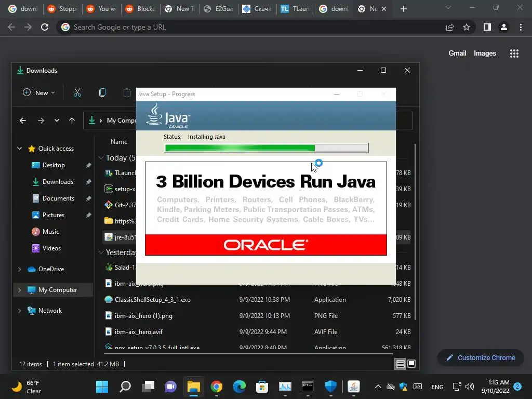Open the ENG language indicator
Viewport: 532px width, 399px height.
coord(437,387)
